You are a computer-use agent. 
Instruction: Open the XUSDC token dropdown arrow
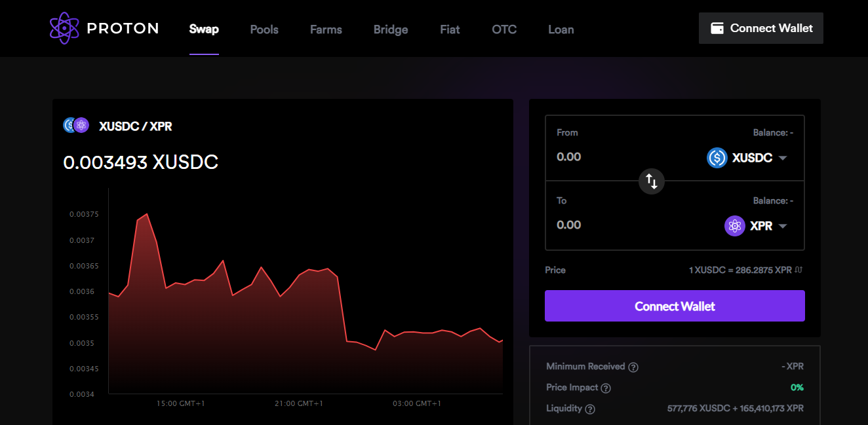pos(782,158)
